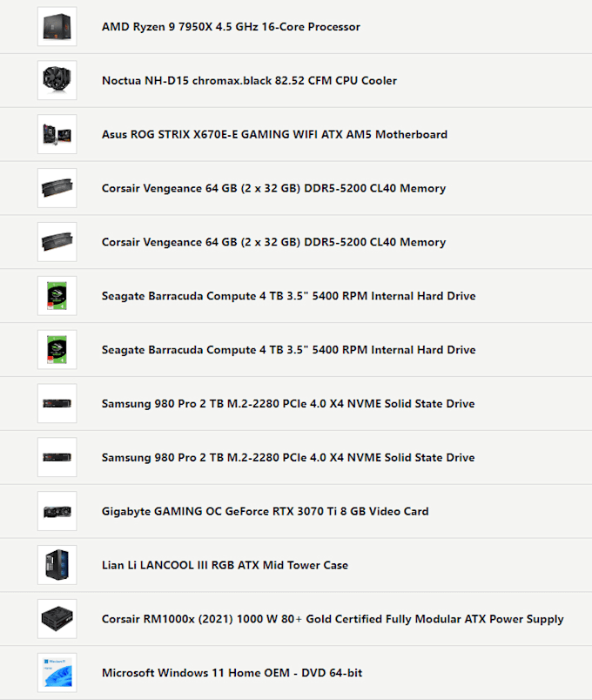Click the second Corsair Vengeance memory thumbnail

click(57, 242)
